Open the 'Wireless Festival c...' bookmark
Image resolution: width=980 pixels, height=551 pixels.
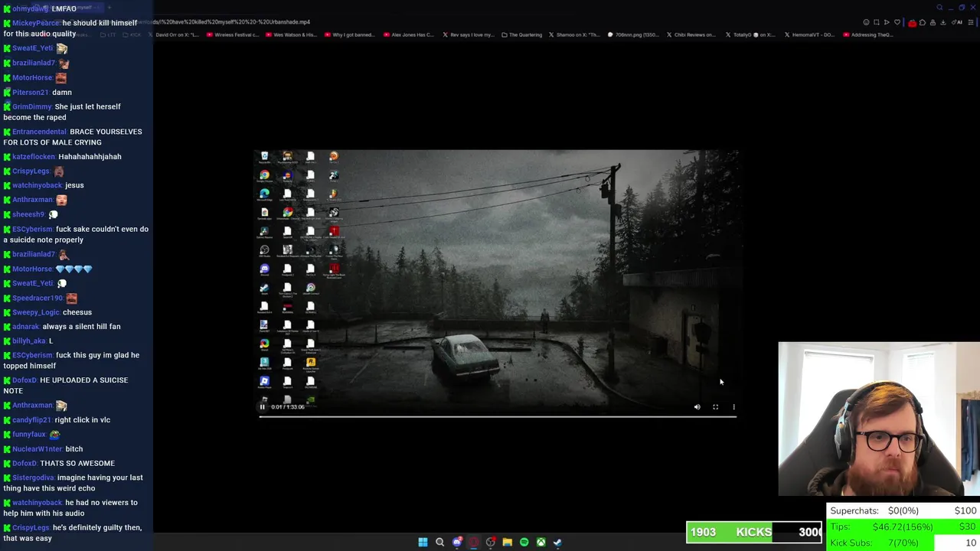[x=232, y=34]
